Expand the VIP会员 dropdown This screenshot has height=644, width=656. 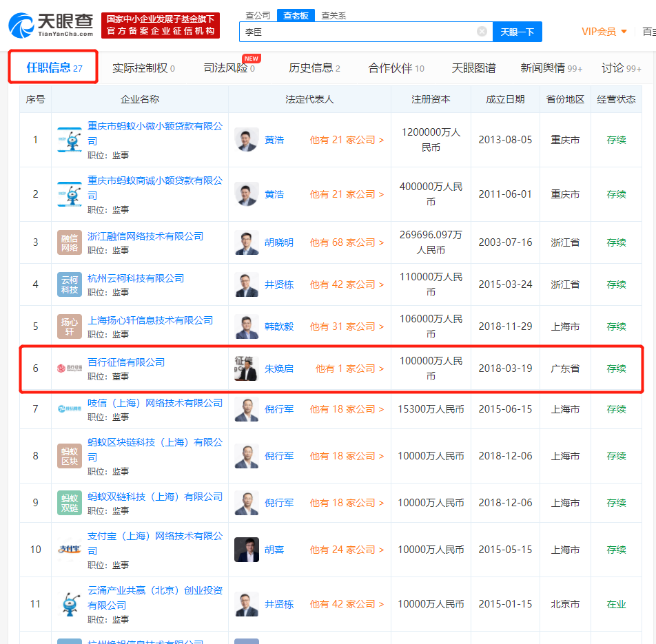coord(604,32)
